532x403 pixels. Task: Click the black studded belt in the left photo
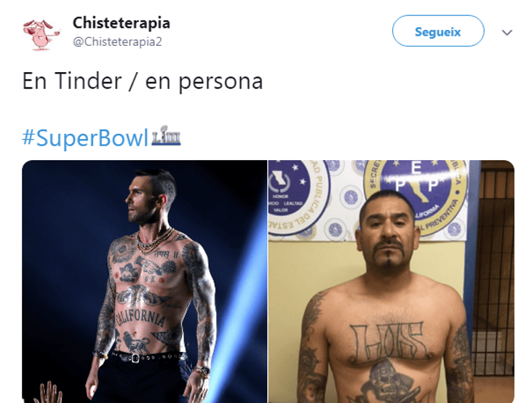pyautogui.click(x=148, y=357)
